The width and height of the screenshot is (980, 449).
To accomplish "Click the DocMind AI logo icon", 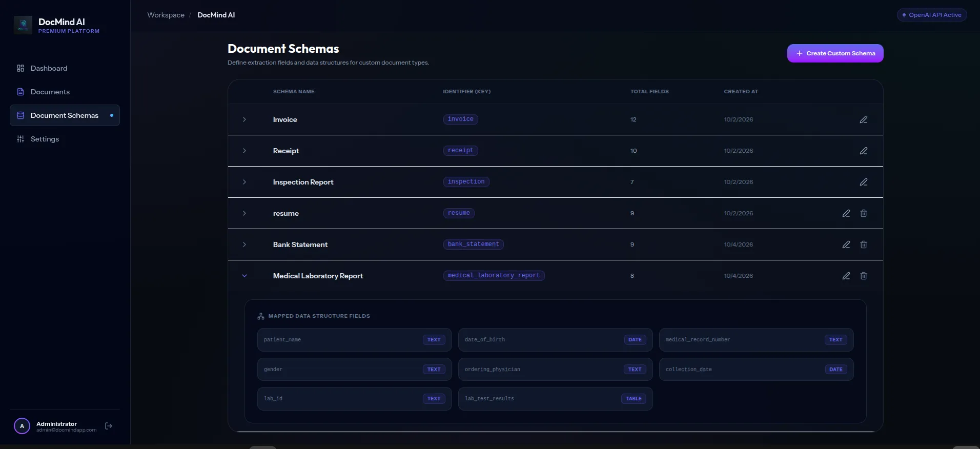I will [23, 25].
